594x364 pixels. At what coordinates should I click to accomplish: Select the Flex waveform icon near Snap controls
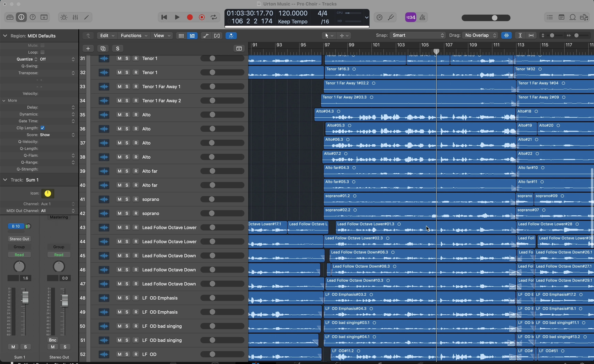[x=507, y=35]
